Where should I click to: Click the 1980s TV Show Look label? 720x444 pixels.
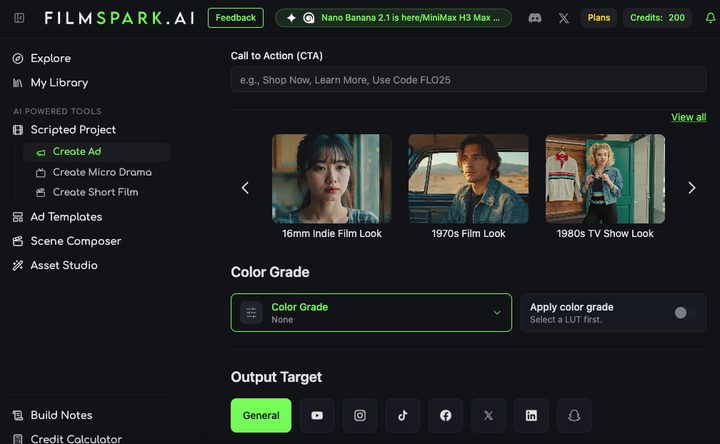605,234
